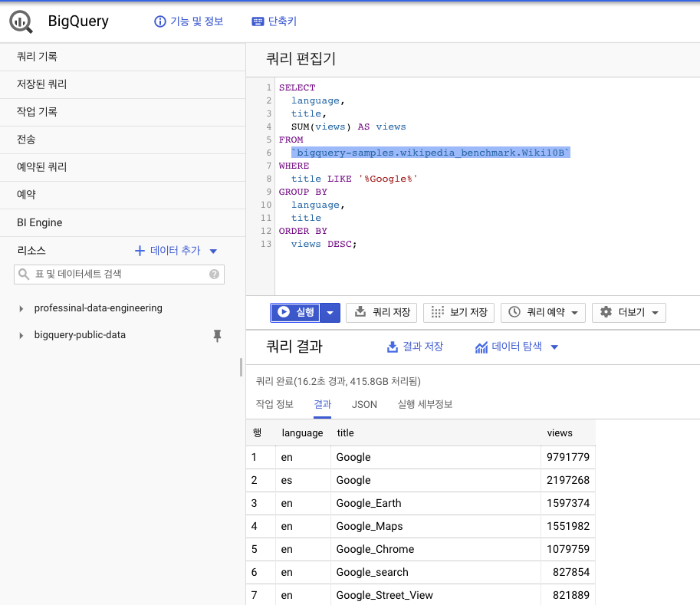The height and width of the screenshot is (605, 700).
Task: Click the 리소스 section heading
Action: (31, 251)
